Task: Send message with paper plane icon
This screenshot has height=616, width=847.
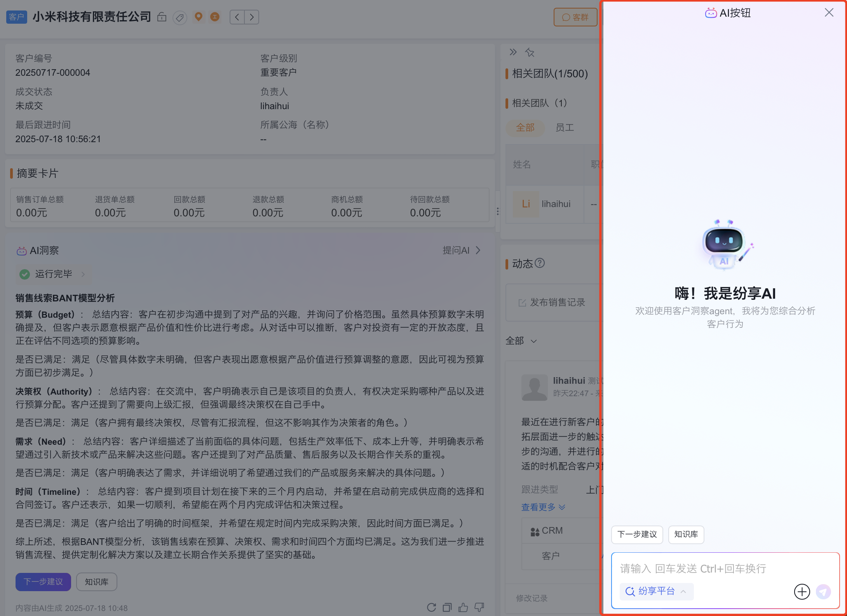Action: click(823, 592)
